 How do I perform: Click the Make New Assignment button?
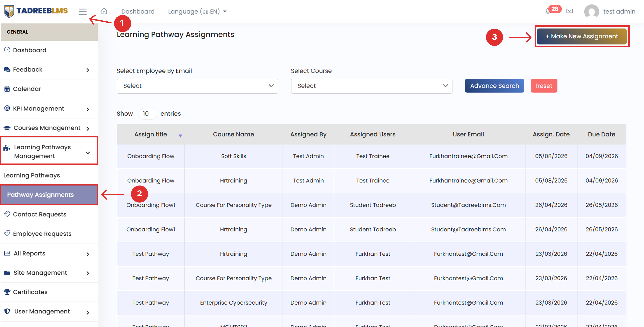coord(582,36)
